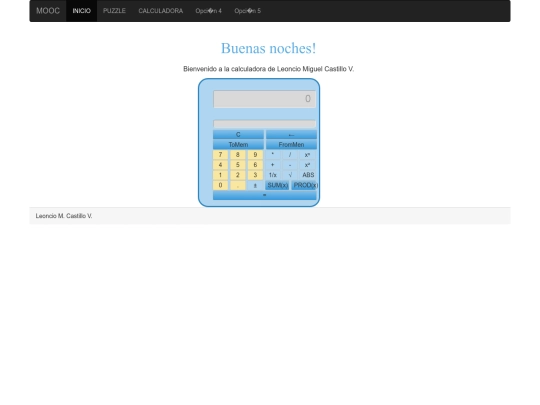540x405 pixels.
Task: Toggle sign with the ± key
Action: pyautogui.click(x=255, y=185)
